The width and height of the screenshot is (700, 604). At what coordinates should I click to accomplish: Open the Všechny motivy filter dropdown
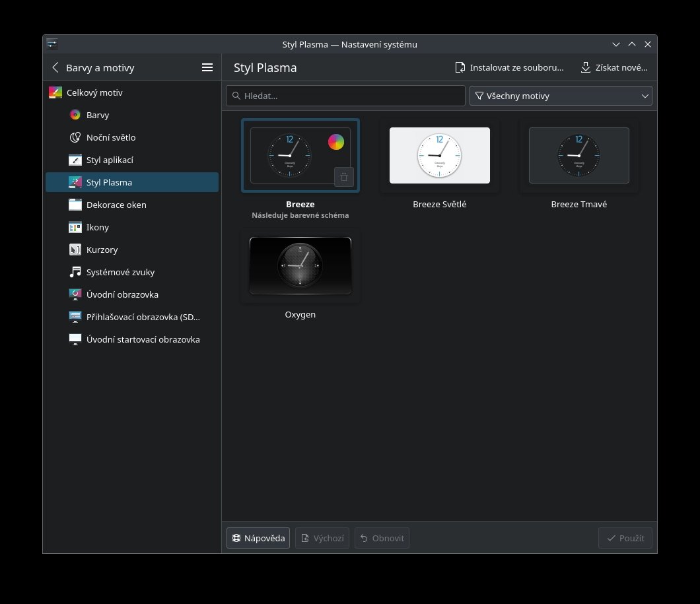pos(561,96)
